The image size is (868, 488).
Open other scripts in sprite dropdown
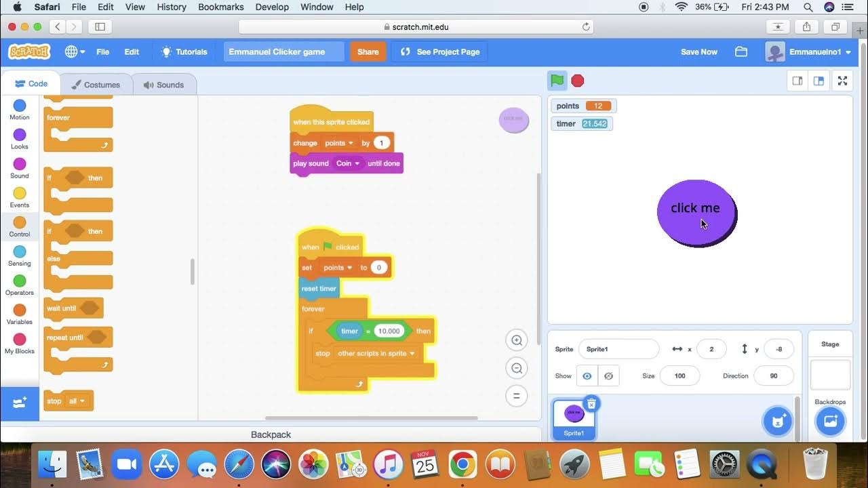(x=376, y=353)
